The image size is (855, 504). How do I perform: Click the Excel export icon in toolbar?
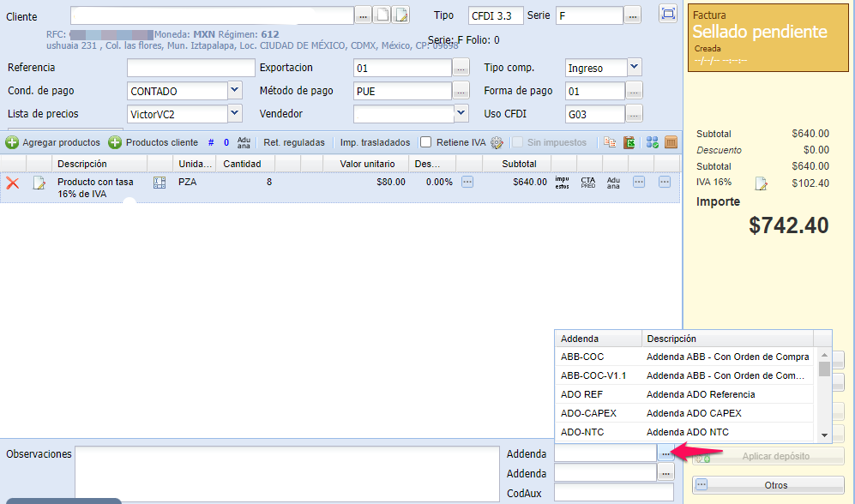click(x=629, y=142)
